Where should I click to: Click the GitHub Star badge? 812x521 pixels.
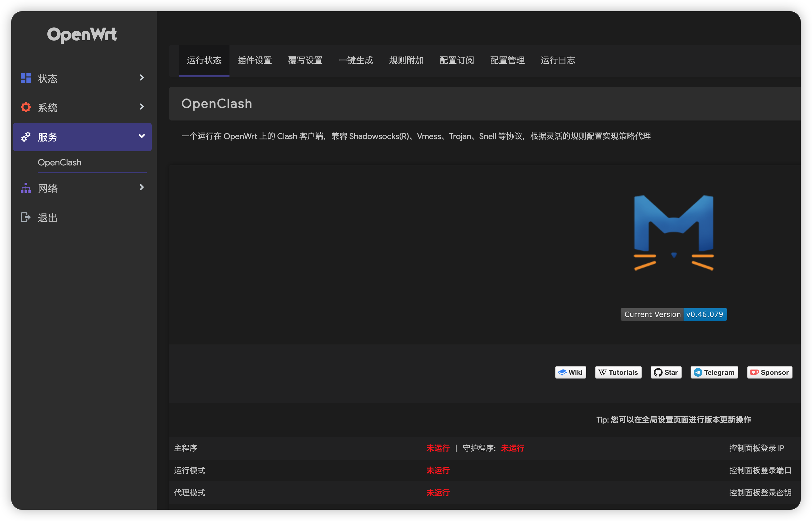click(666, 373)
